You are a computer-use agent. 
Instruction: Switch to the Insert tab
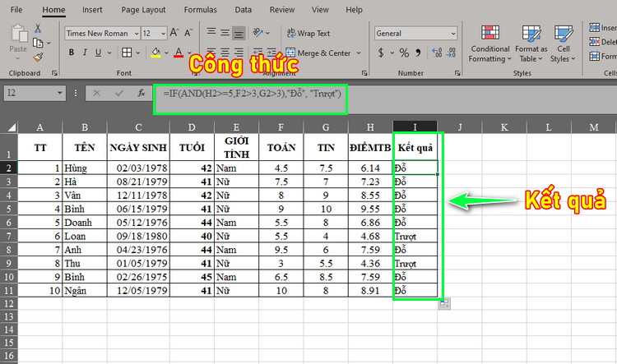coord(92,10)
